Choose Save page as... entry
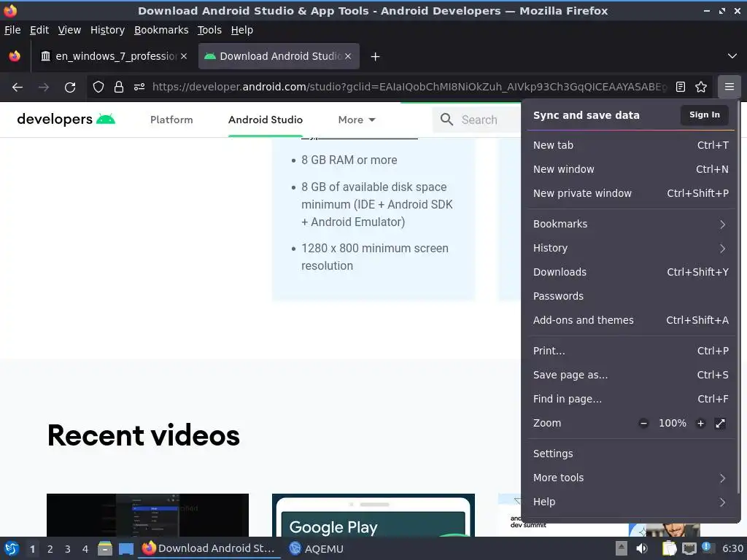The width and height of the screenshot is (747, 560). (631, 375)
